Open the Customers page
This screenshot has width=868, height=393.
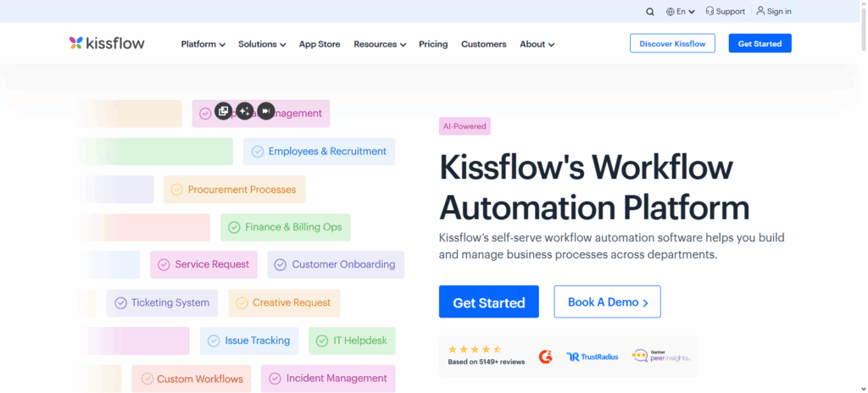(484, 44)
